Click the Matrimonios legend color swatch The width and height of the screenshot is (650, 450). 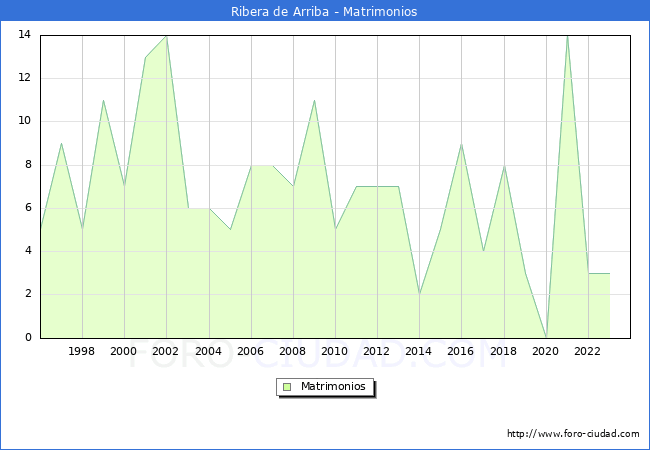click(287, 387)
